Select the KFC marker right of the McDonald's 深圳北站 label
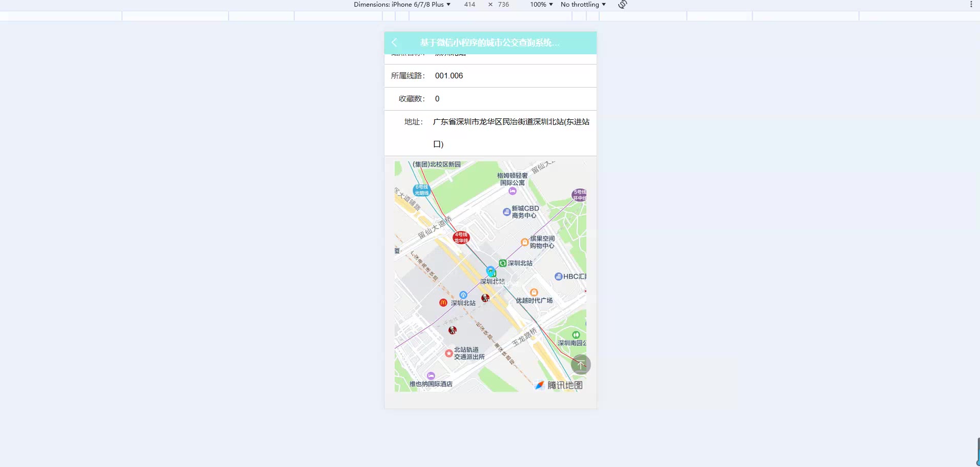This screenshot has height=467, width=980. (x=485, y=298)
